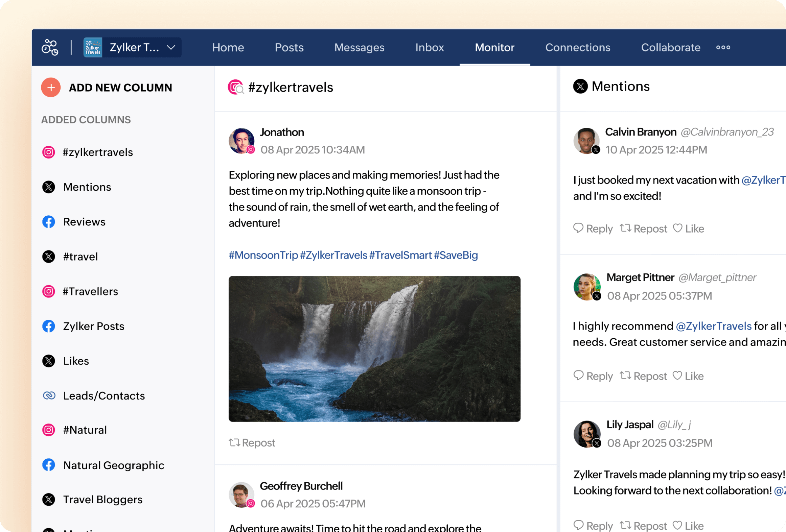Image resolution: width=786 pixels, height=532 pixels.
Task: Click Lily Jaspal's profile avatar
Action: pos(586,434)
